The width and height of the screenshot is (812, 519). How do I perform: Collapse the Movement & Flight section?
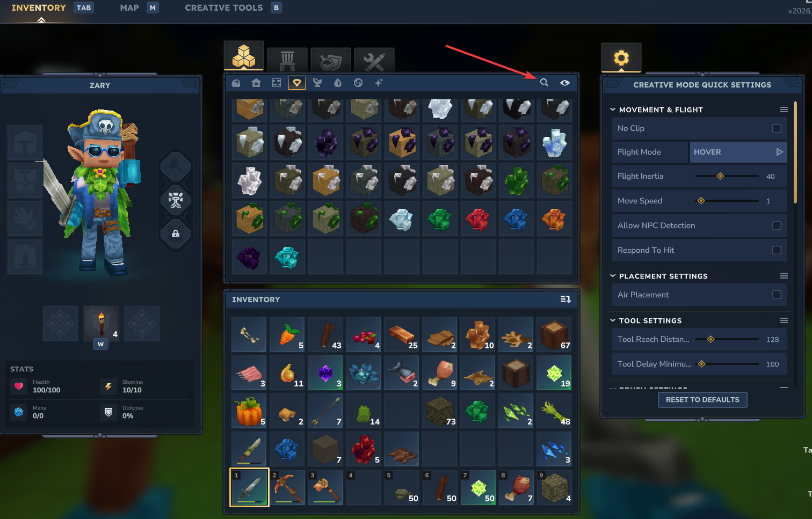pos(613,109)
